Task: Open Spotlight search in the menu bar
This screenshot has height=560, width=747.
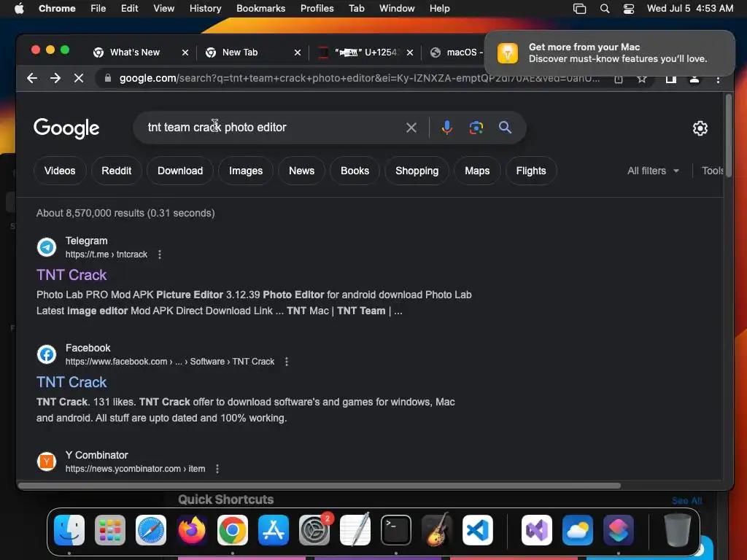Action: coord(605,9)
